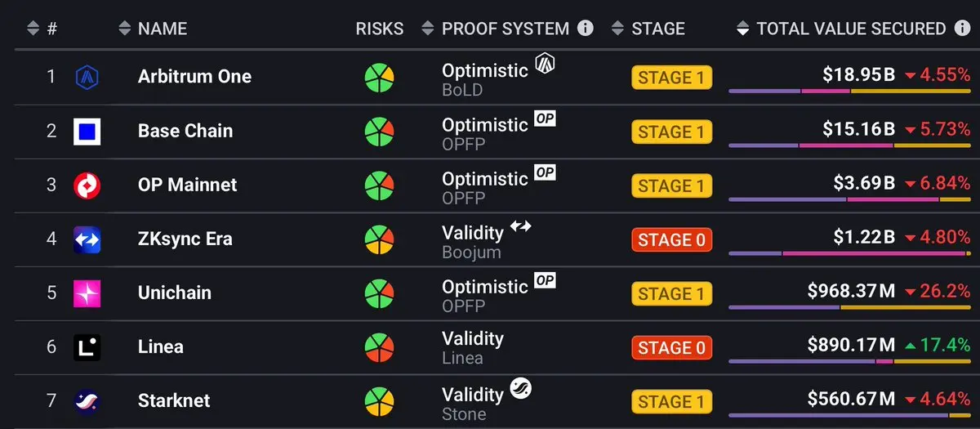Open the Starknet logo icon

point(87,401)
